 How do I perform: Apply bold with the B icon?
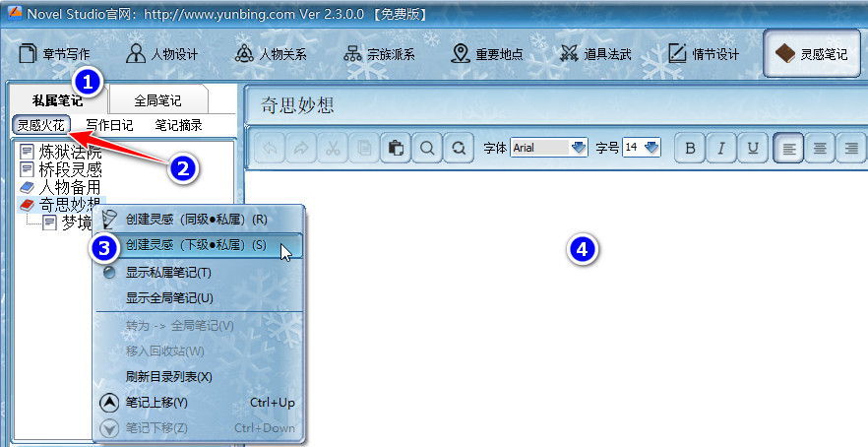[691, 148]
